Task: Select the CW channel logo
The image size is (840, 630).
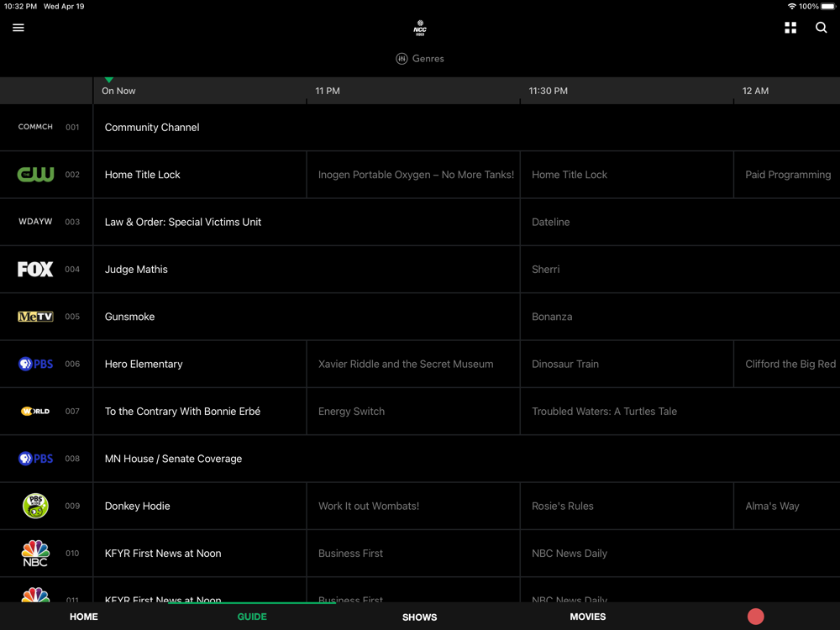Action: pos(35,175)
